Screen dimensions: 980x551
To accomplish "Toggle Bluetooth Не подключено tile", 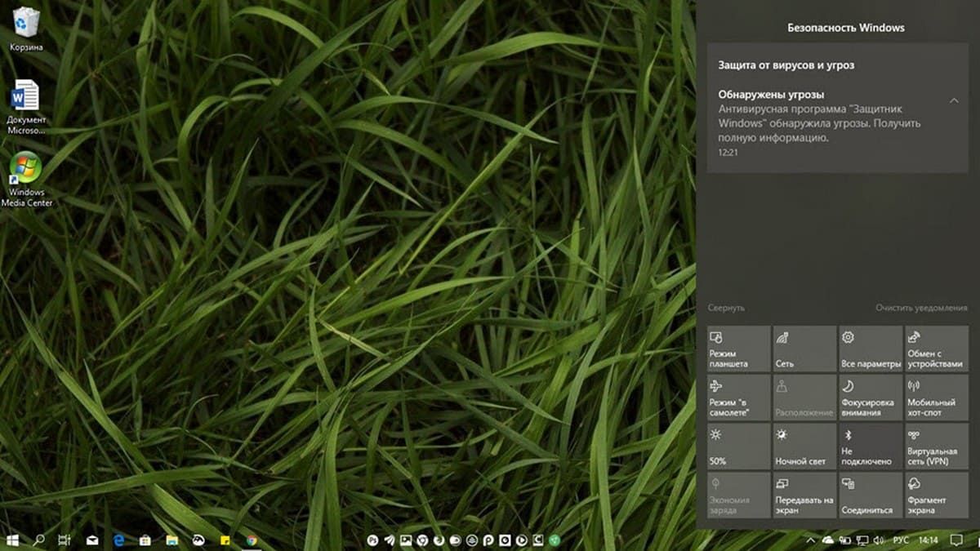I will pos(871,446).
